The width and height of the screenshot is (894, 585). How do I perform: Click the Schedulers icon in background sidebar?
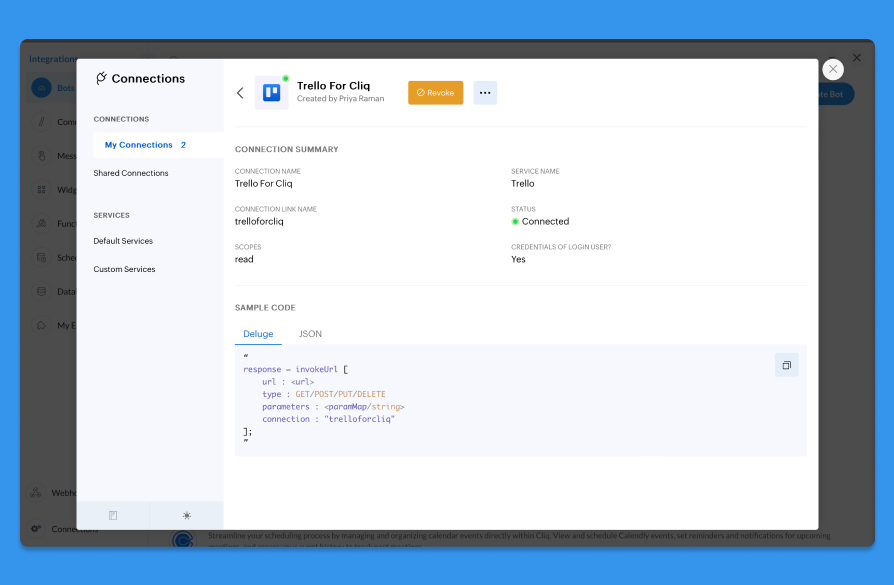click(42, 257)
